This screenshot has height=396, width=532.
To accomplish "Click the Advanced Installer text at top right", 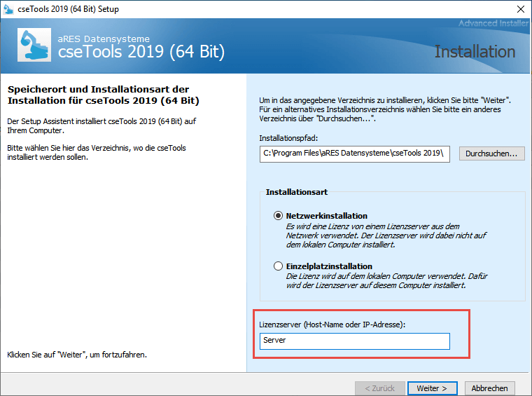I will (x=493, y=24).
